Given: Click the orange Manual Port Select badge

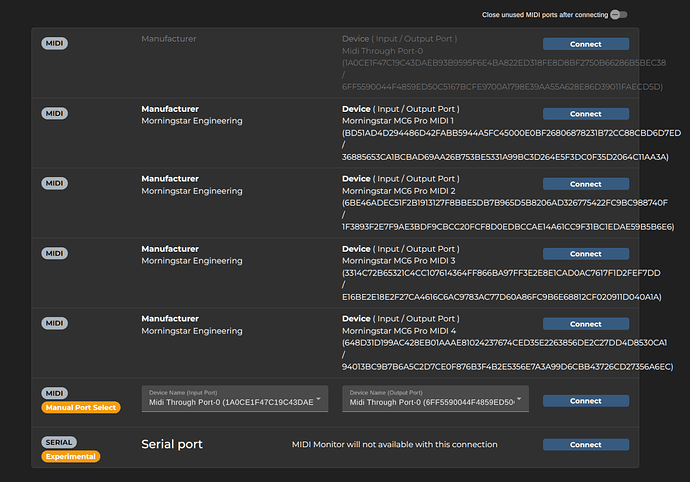Looking at the screenshot, I should pyautogui.click(x=80, y=408).
